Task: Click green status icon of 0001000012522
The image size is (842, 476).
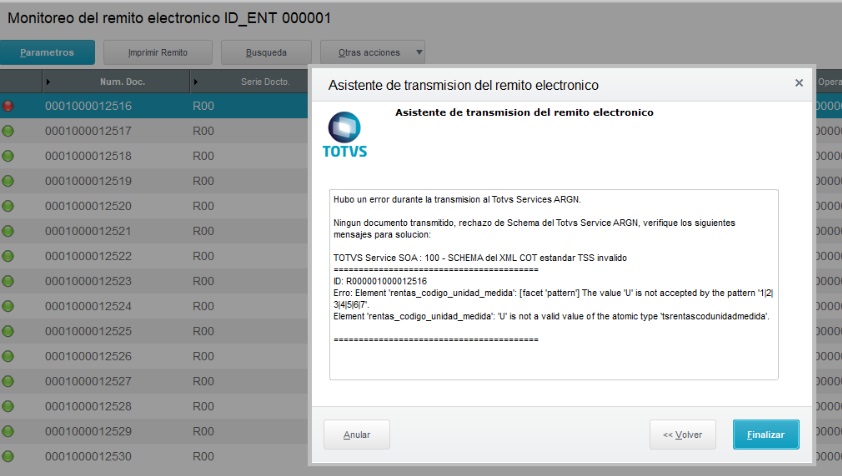Action: pos(8,256)
